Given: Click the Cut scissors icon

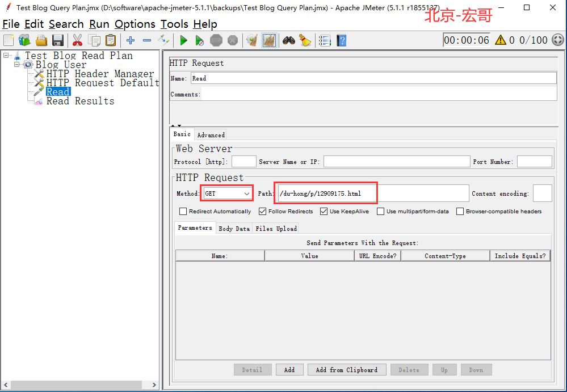Looking at the screenshot, I should 77,40.
